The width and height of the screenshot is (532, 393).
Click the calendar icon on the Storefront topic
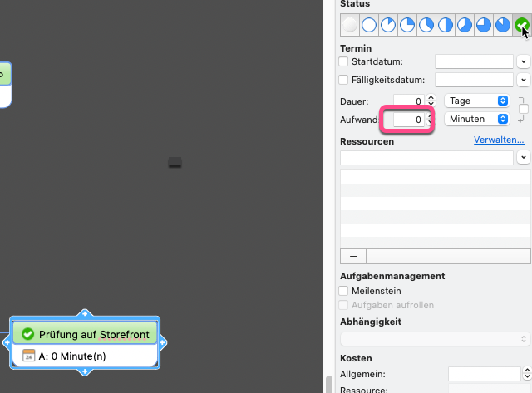pyautogui.click(x=28, y=356)
